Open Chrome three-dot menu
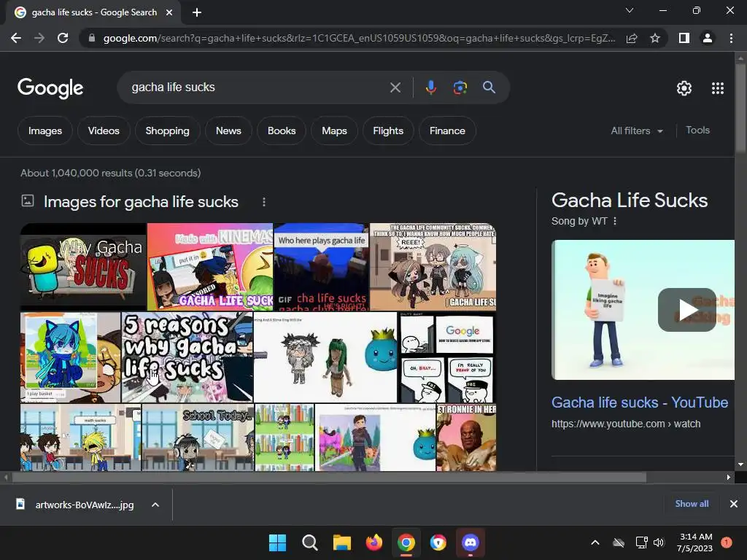Image resolution: width=747 pixels, height=560 pixels. [731, 38]
